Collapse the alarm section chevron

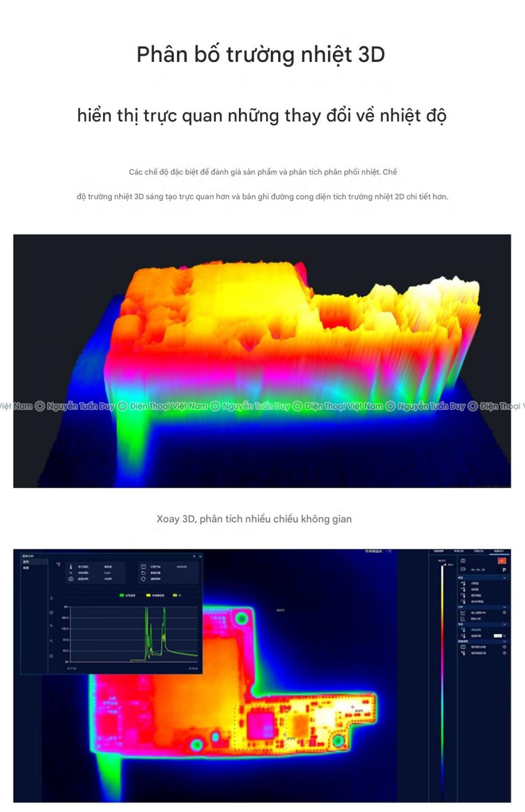click(x=505, y=624)
